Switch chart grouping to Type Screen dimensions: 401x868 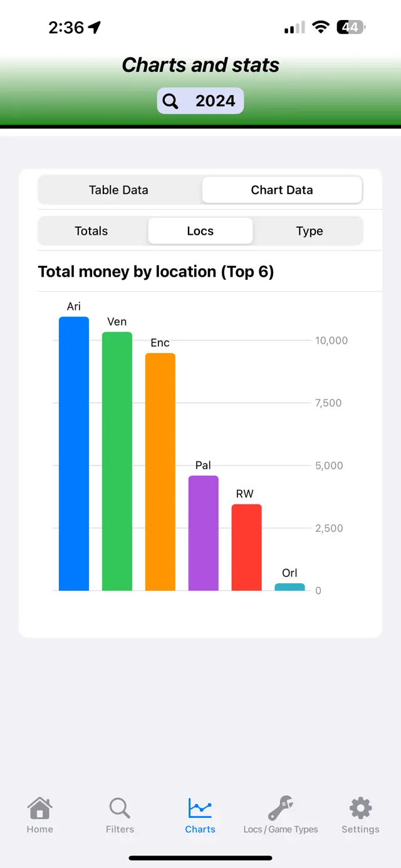point(309,230)
